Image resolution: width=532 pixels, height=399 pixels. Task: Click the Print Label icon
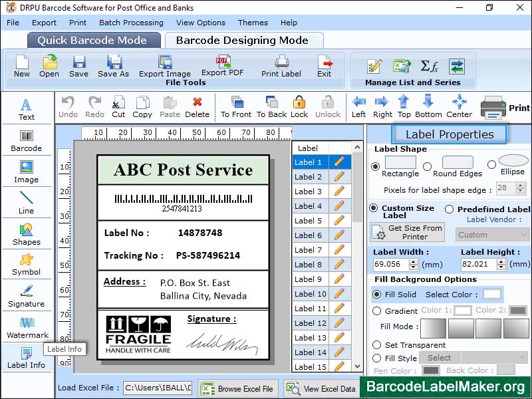pos(281,66)
